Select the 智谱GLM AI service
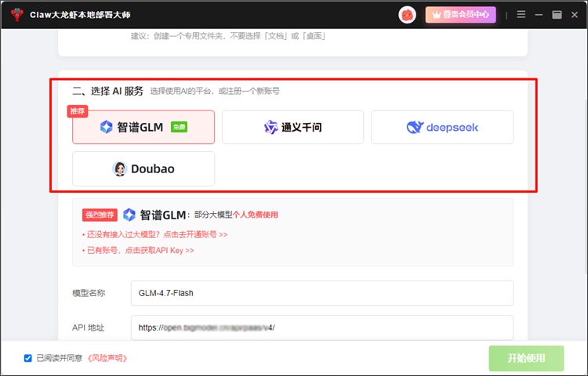The width and height of the screenshot is (588, 376). (143, 127)
